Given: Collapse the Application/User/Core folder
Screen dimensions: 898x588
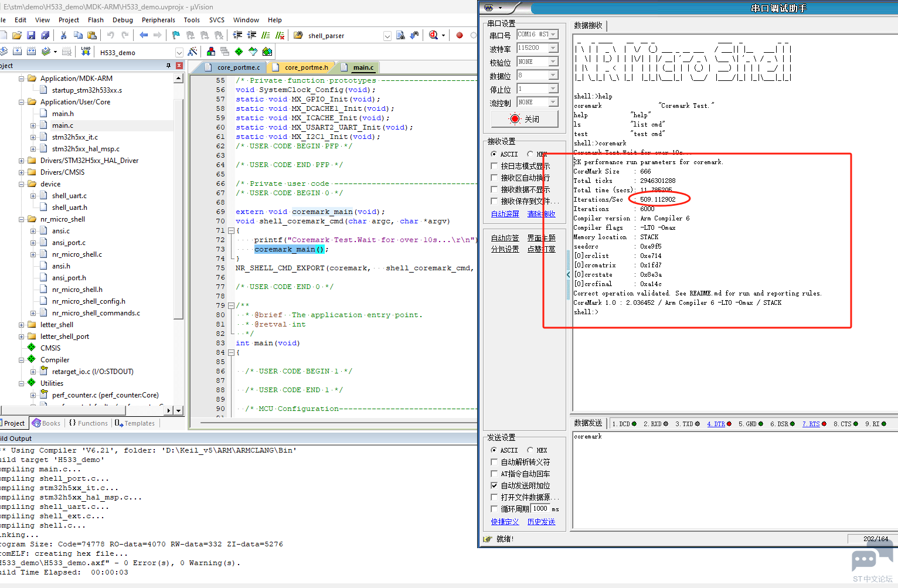Looking at the screenshot, I should pyautogui.click(x=22, y=102).
